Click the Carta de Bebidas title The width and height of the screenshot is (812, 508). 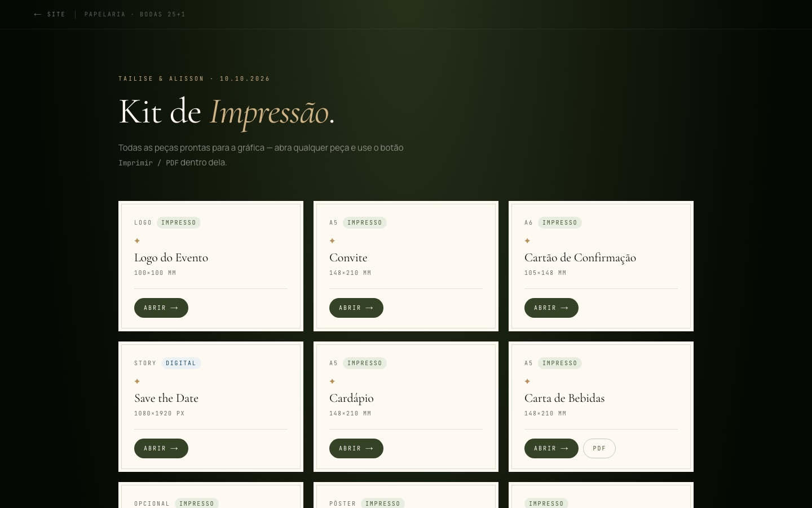click(x=564, y=398)
